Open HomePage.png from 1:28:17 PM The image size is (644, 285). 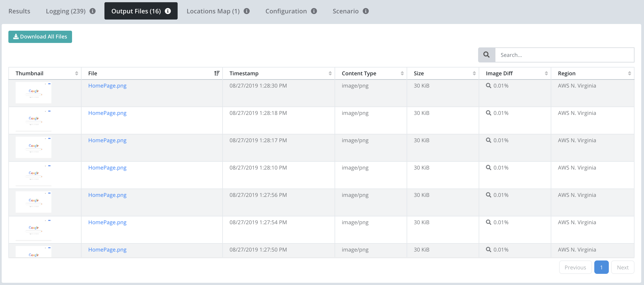[x=107, y=140]
